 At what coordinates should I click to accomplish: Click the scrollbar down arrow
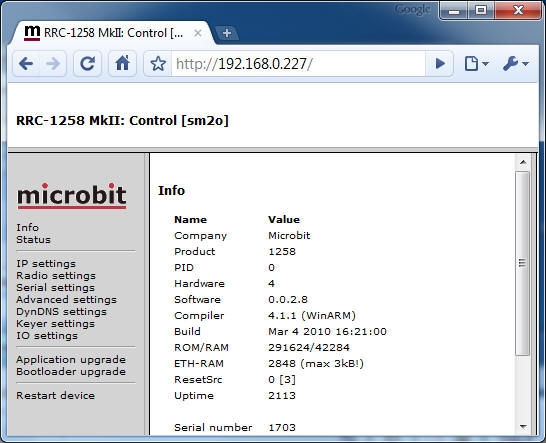point(523,427)
